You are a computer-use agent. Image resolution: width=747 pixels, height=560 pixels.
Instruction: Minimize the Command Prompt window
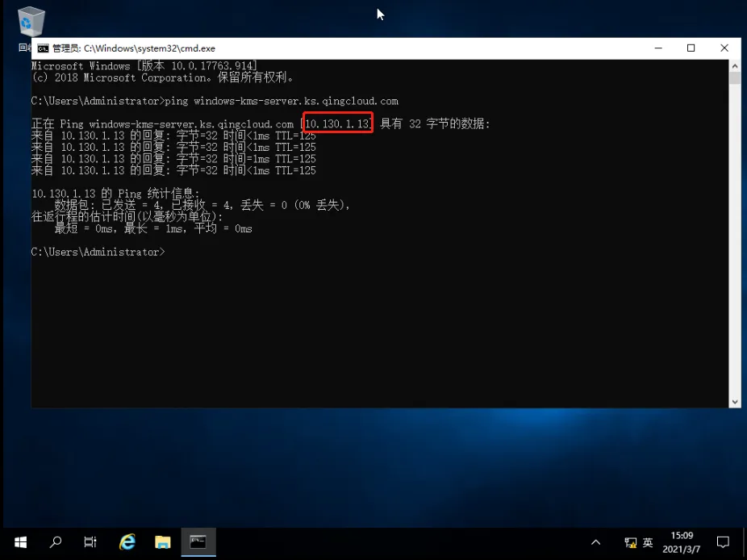(x=656, y=48)
